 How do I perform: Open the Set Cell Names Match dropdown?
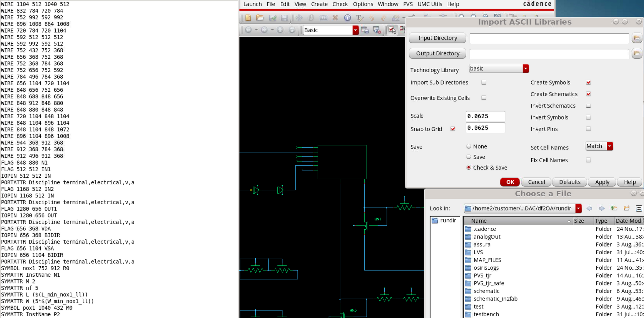pyautogui.click(x=599, y=146)
